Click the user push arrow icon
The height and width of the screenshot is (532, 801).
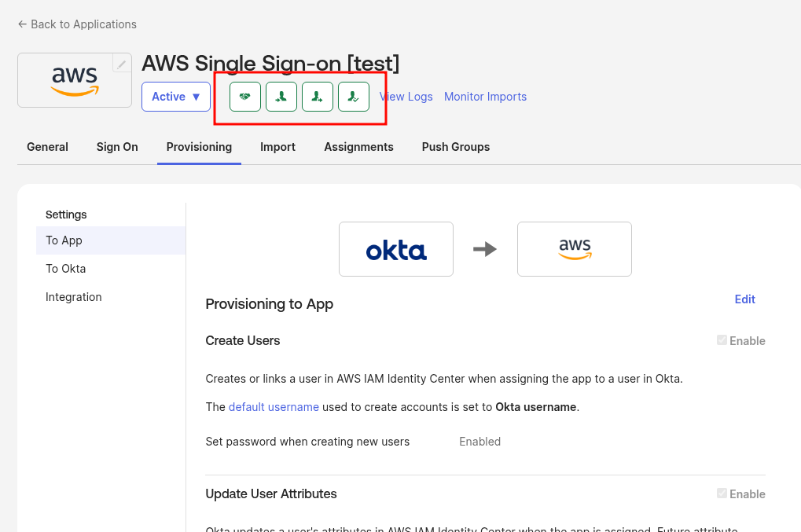click(318, 97)
